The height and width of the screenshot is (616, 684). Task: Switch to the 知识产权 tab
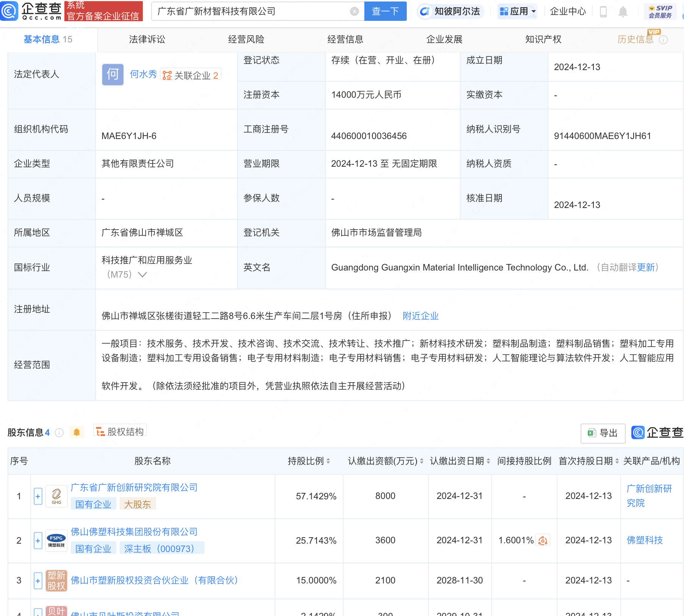543,39
